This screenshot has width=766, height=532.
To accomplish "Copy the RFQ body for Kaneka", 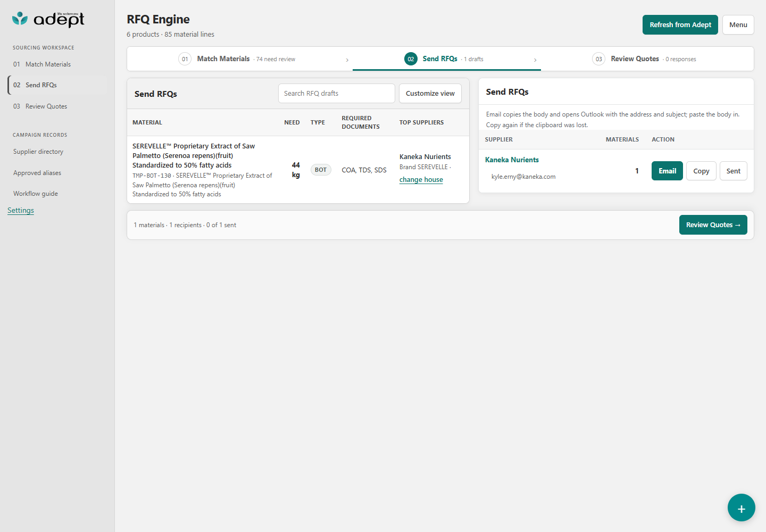I will [701, 171].
